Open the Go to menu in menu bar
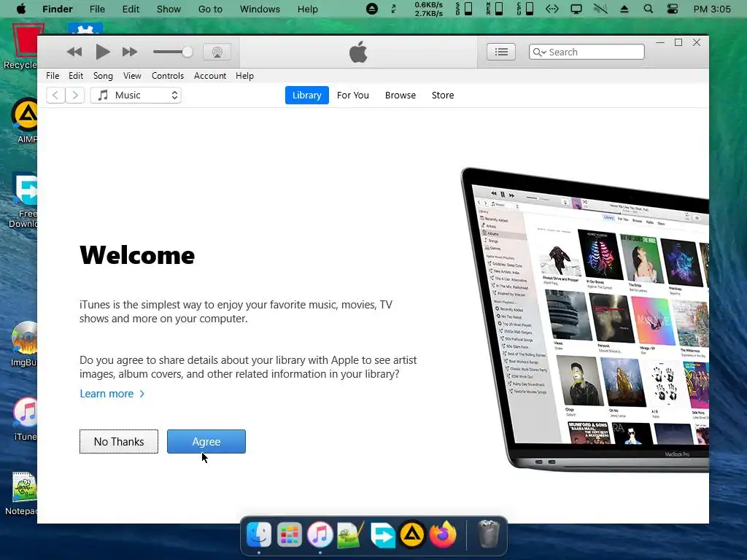Screen dimensions: 747x560 pyautogui.click(x=210, y=9)
